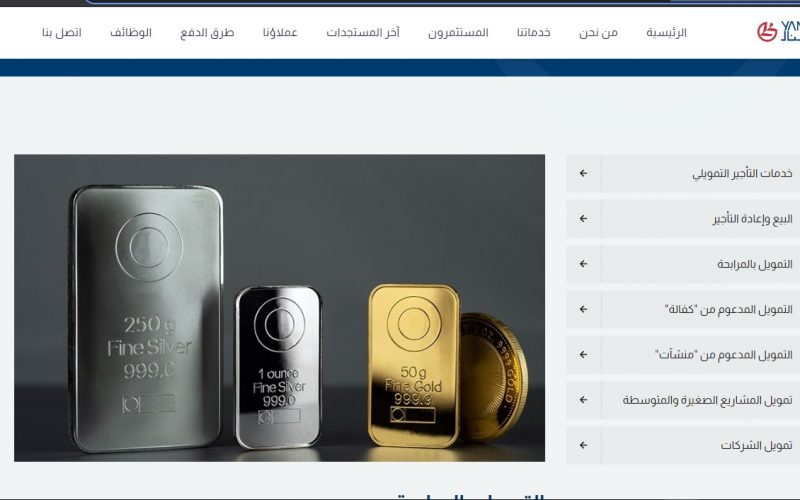Open the gold and silver bars image

[279, 308]
